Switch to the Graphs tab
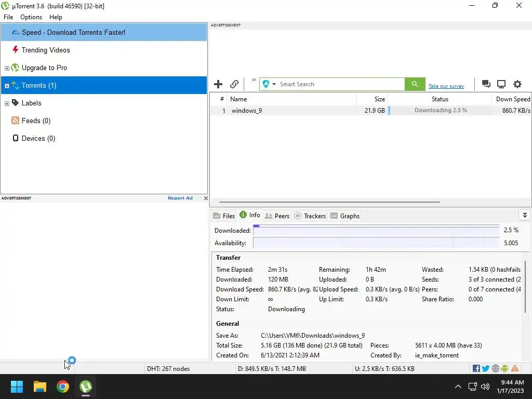 coord(345,216)
